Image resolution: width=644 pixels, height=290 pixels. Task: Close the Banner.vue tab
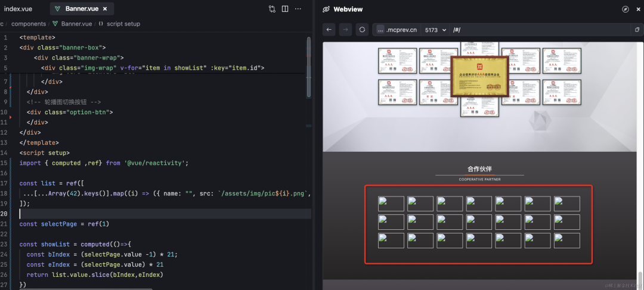click(x=105, y=9)
